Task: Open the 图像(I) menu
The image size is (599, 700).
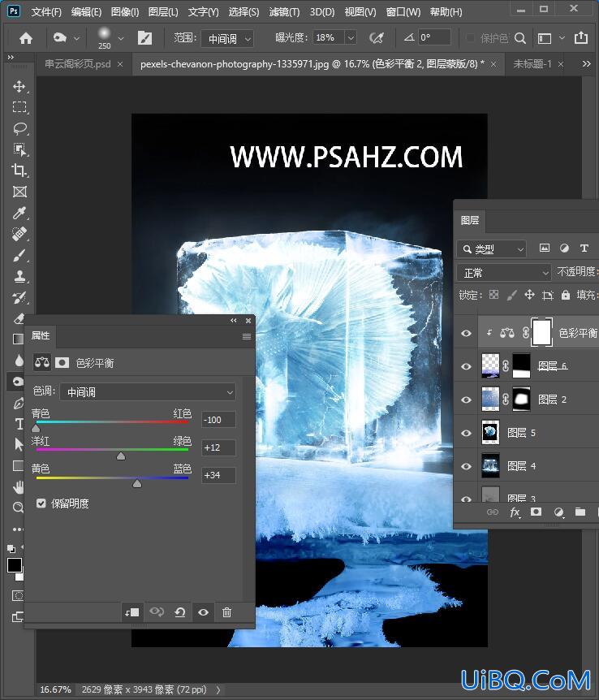Action: [x=125, y=11]
